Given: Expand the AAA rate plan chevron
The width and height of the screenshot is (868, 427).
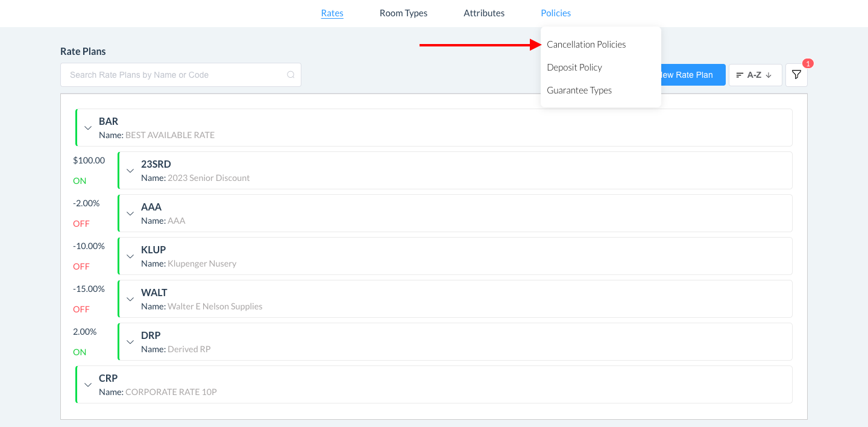Looking at the screenshot, I should (130, 213).
